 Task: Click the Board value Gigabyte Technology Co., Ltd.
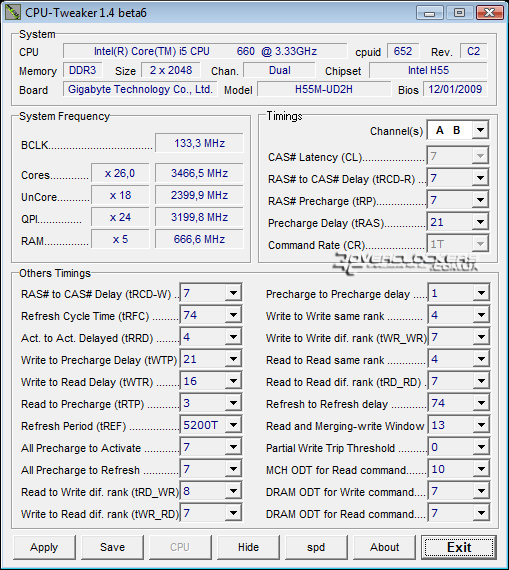[x=140, y=89]
